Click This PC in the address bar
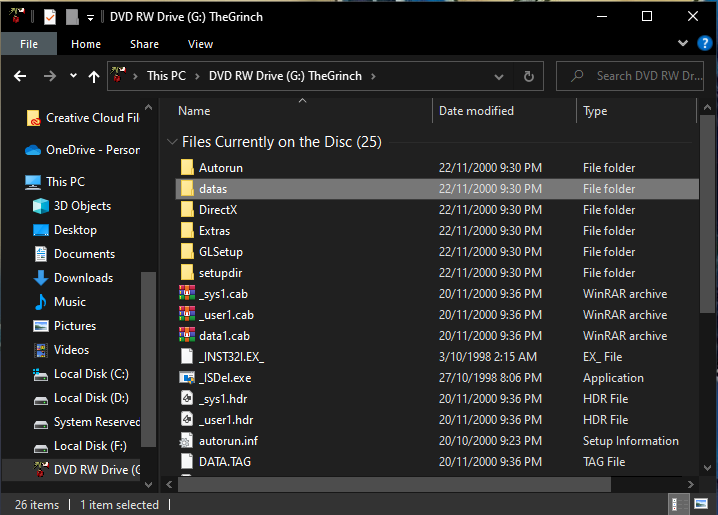The height and width of the screenshot is (515, 718). (166, 76)
